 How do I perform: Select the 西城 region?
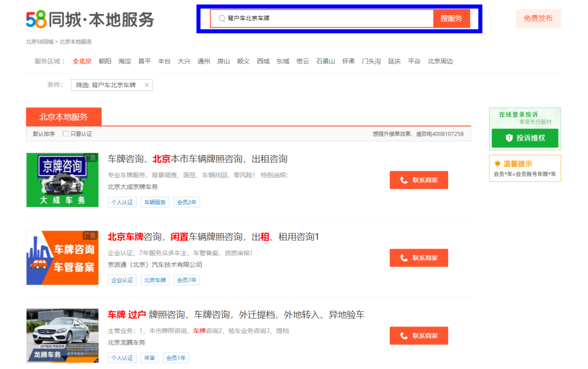[x=263, y=61]
